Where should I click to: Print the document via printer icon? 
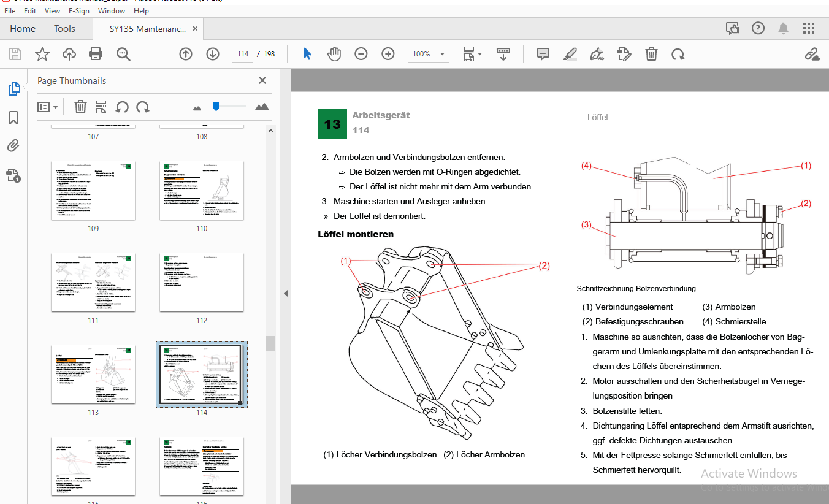(x=96, y=54)
